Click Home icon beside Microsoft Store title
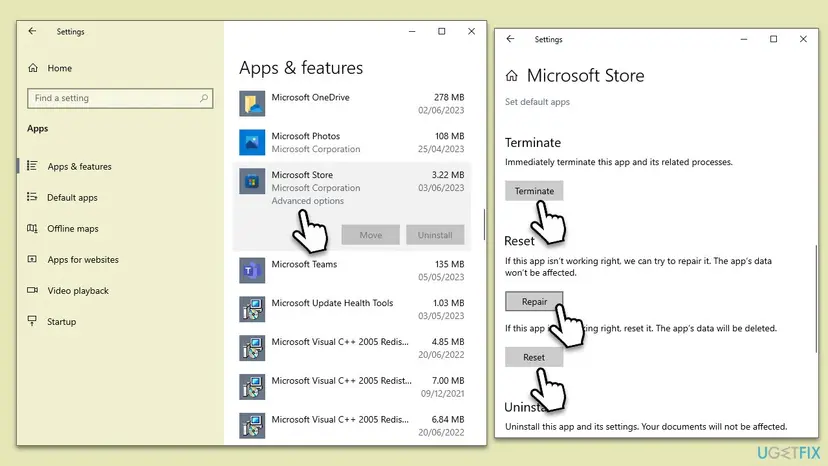Viewport: 828px width, 466px height. pyautogui.click(x=511, y=76)
